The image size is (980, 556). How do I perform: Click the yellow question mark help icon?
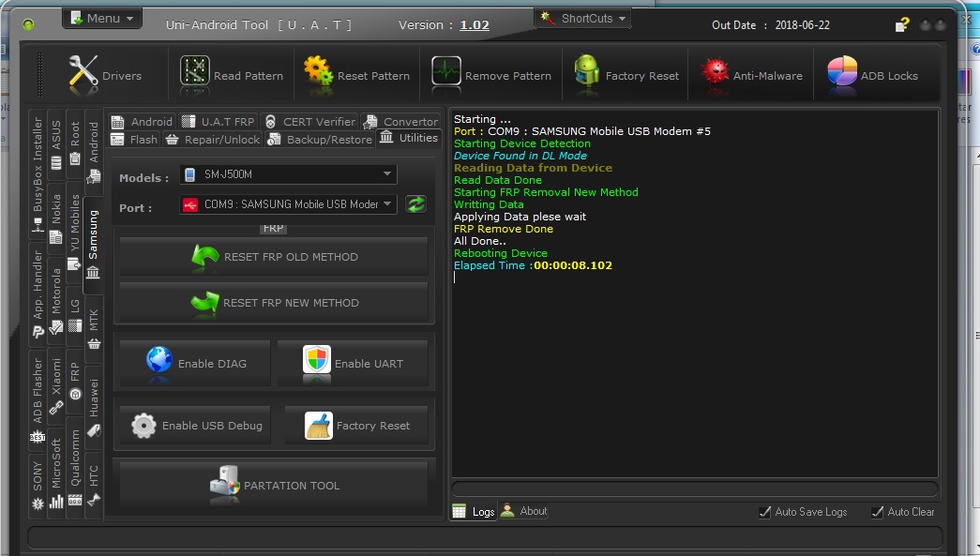[x=901, y=25]
